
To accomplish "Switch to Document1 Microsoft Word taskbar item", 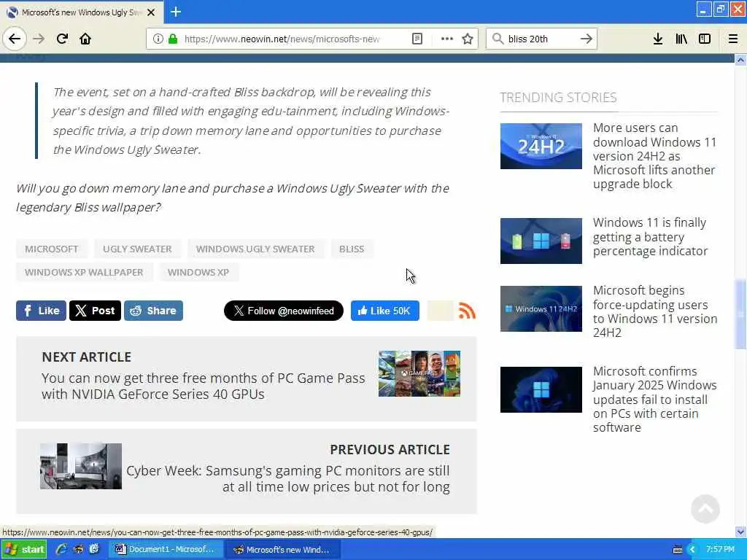I will pos(166,549).
